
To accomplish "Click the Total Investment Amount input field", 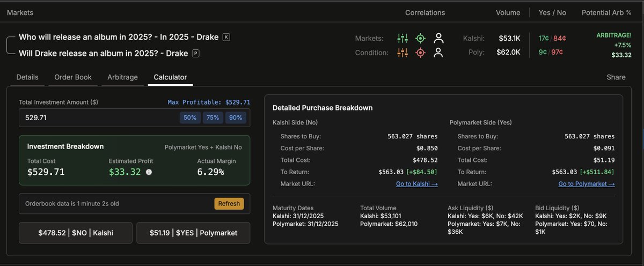I will pos(134,117).
